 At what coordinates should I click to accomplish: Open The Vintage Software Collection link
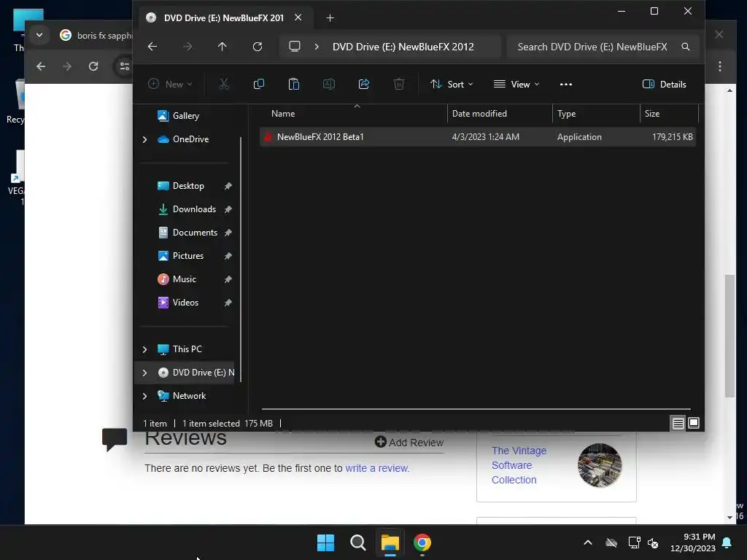point(519,465)
